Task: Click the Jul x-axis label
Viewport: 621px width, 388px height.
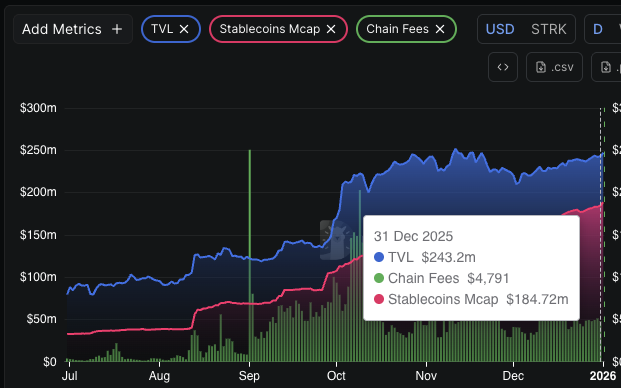Action: click(x=70, y=376)
